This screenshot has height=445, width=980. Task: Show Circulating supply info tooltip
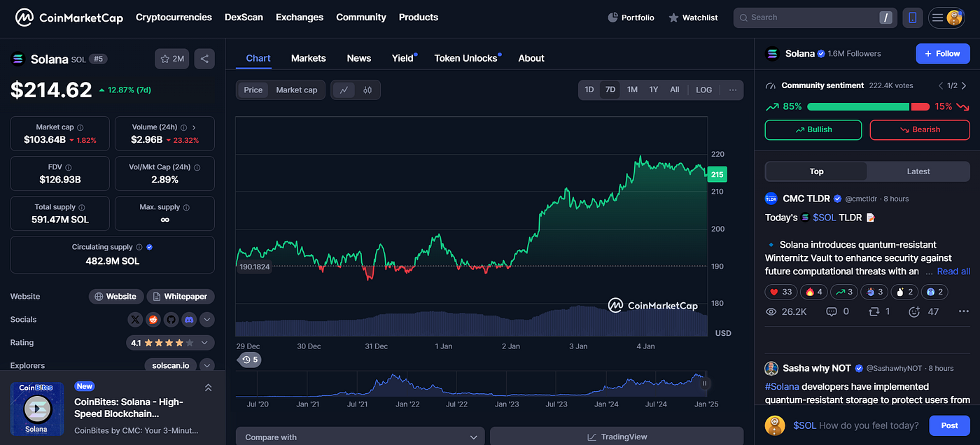tap(139, 248)
